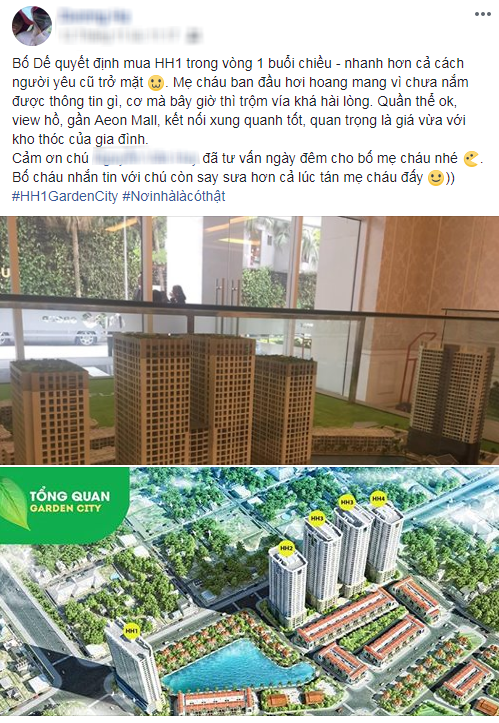Open the Garden City overview map image
The height and width of the screenshot is (723, 499).
[250, 593]
